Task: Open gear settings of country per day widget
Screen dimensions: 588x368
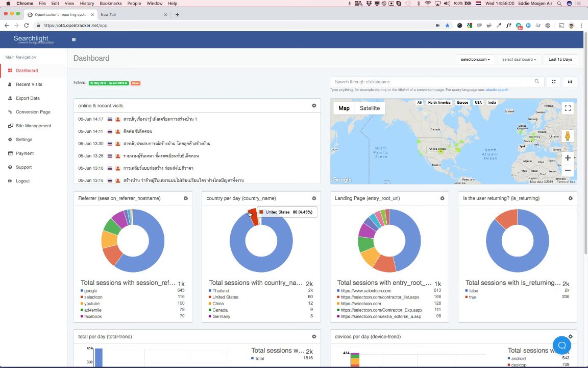Action: click(x=314, y=198)
